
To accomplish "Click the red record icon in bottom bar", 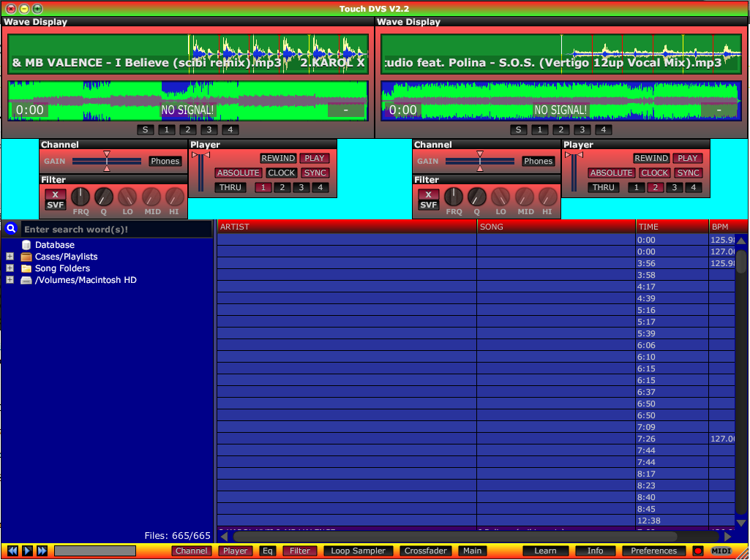I will click(x=697, y=550).
